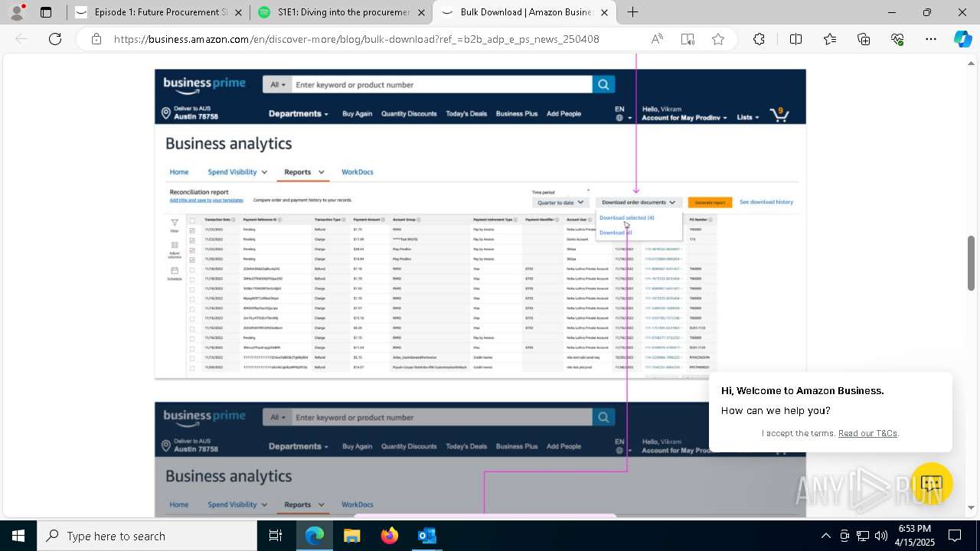Click the page vertical scrollbar thumb
Viewport: 980px width, 551px height.
pos(972,263)
